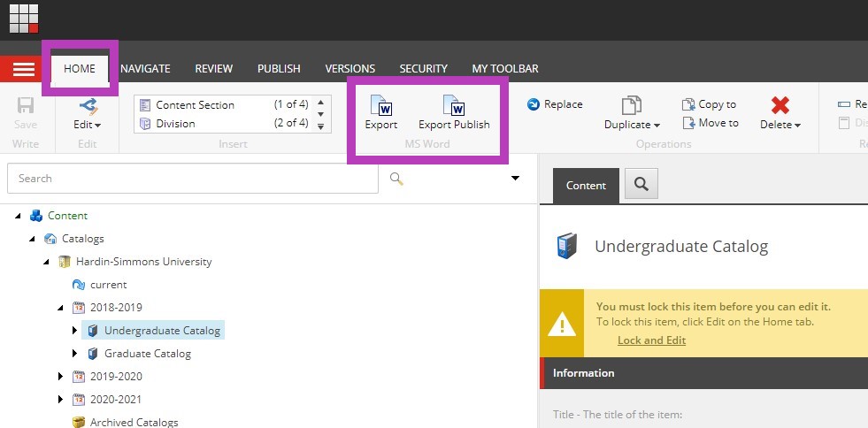Open the search options dropdown arrow
This screenshot has height=428, width=868.
click(x=515, y=178)
